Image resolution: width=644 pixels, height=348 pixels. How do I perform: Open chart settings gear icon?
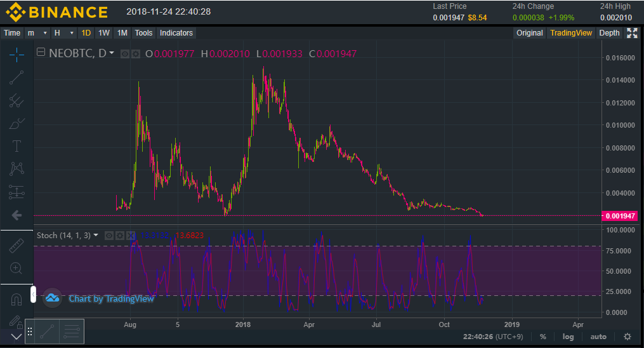[628, 337]
